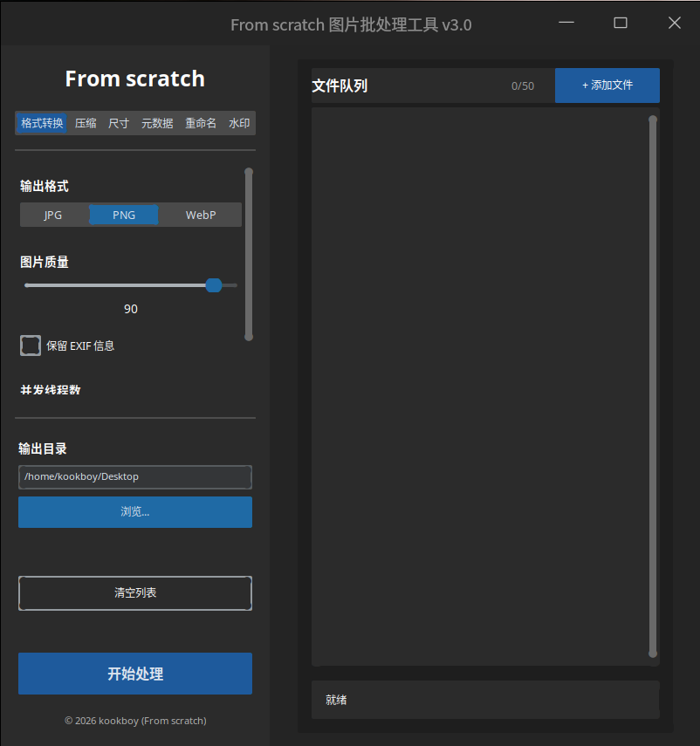700x746 pixels.
Task: Minimize the application window
Action: click(x=566, y=23)
